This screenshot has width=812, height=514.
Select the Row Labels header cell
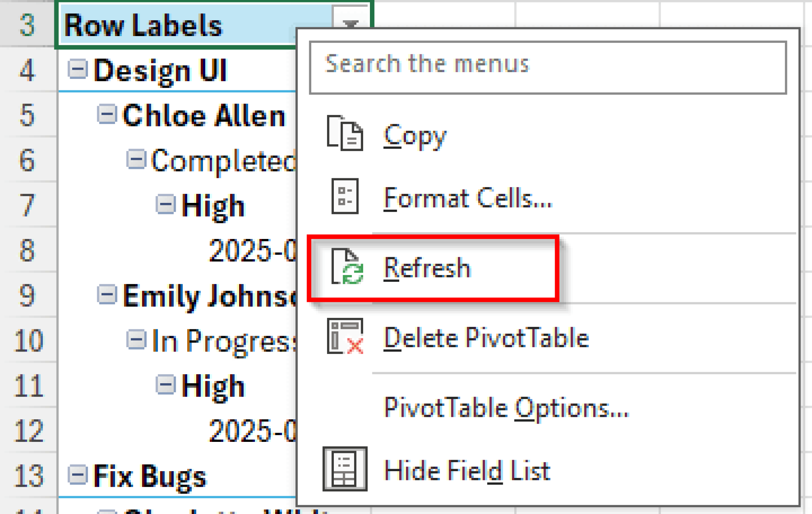click(x=213, y=25)
